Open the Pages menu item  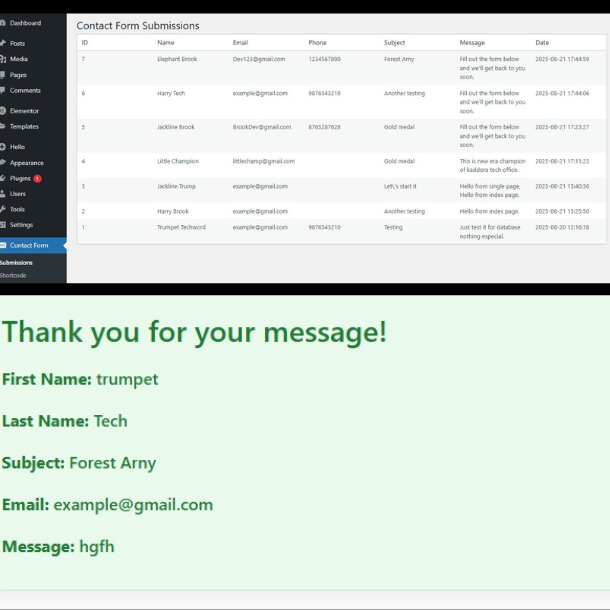tap(18, 75)
